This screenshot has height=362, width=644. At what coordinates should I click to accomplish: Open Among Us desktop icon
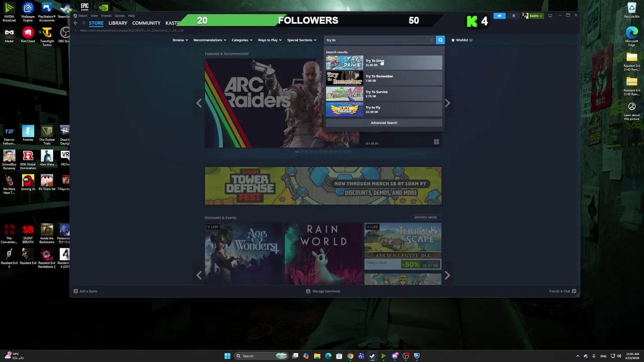tap(28, 183)
